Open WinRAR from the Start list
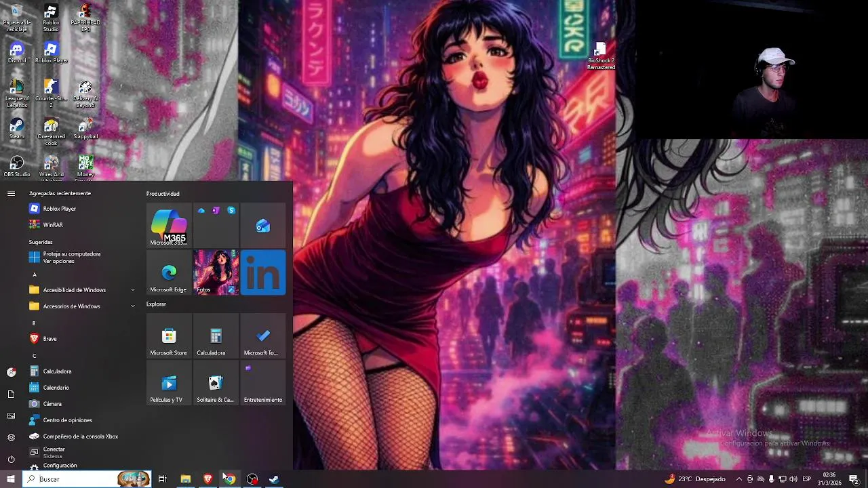The width and height of the screenshot is (868, 488). [81, 225]
